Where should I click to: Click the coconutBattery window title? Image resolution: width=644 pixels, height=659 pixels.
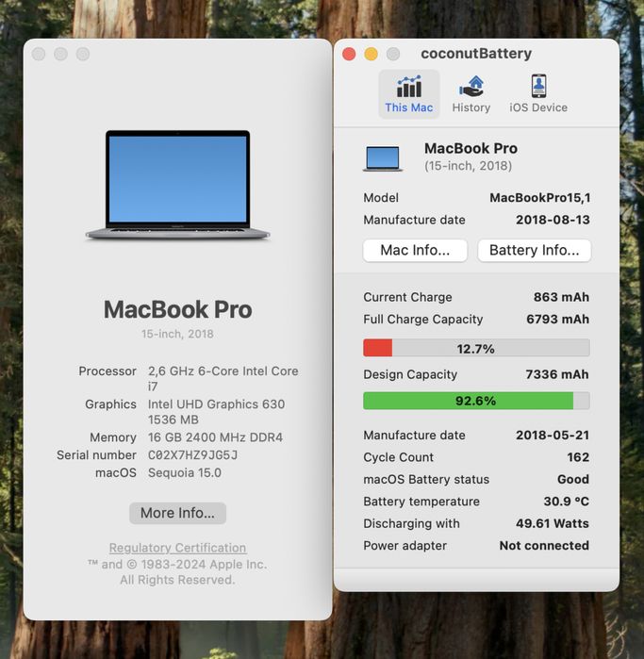(476, 54)
